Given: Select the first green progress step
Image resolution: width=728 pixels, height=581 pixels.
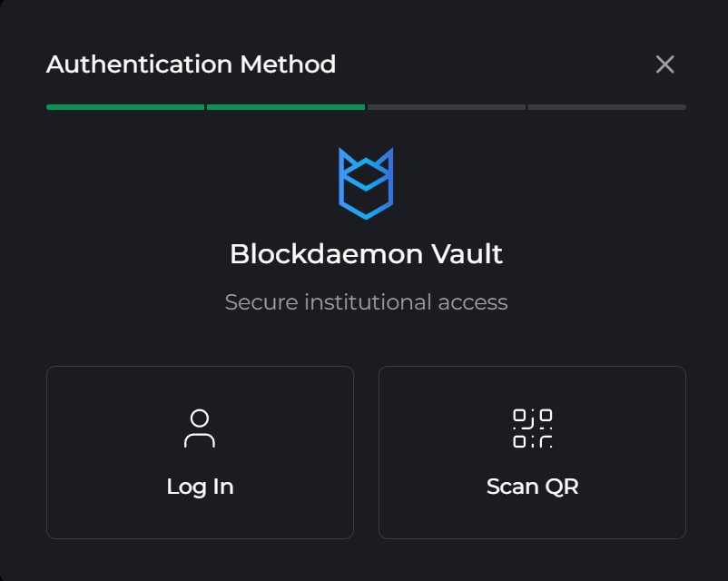Looking at the screenshot, I should pos(125,107).
